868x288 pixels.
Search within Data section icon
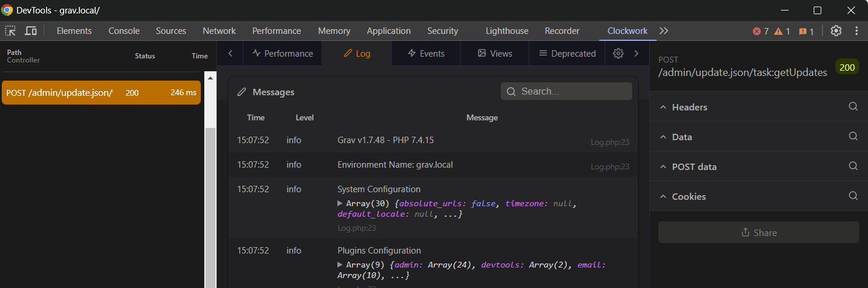853,136
